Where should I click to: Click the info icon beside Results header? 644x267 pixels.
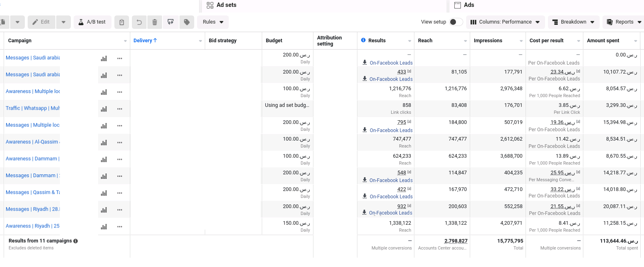click(364, 40)
